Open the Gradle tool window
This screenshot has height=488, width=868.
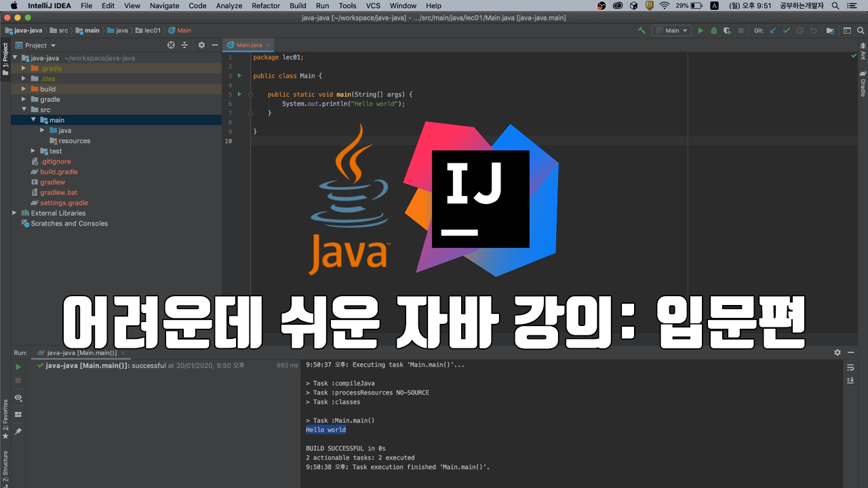(863, 83)
